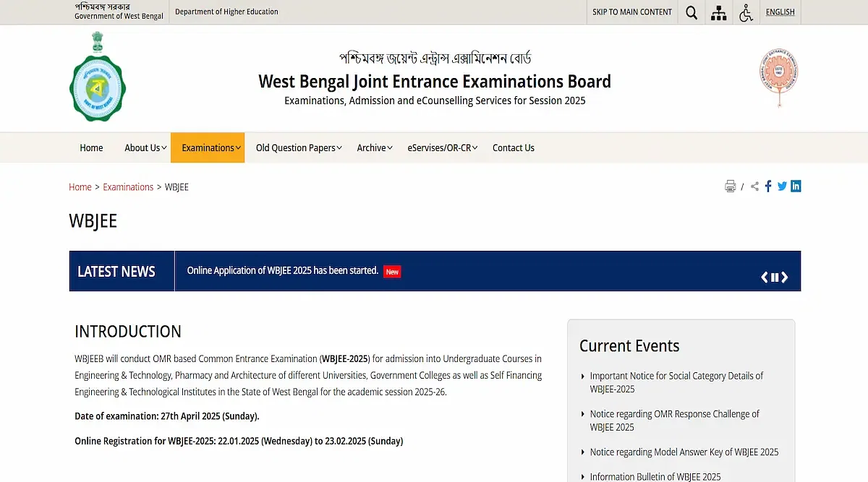868x482 pixels.
Task: Click the red New badge
Action: [392, 272]
